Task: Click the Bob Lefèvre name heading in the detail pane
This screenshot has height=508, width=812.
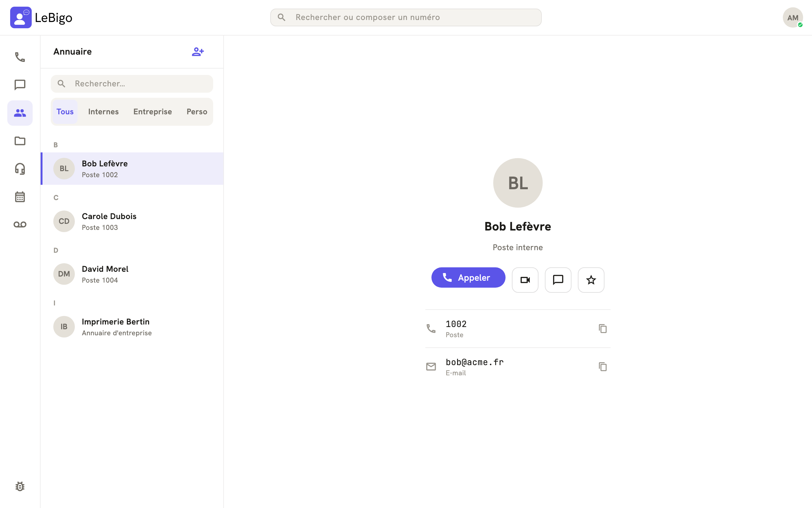Action: tap(518, 226)
